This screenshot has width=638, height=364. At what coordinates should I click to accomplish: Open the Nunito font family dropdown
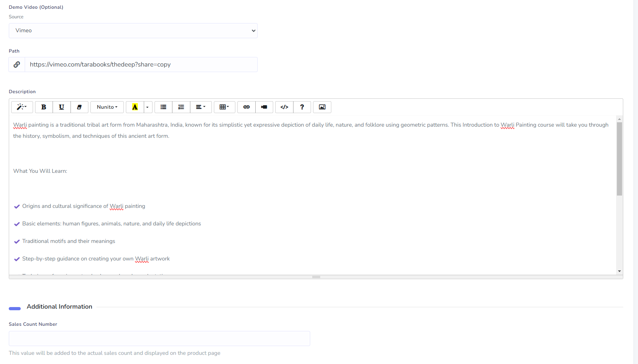tap(107, 107)
